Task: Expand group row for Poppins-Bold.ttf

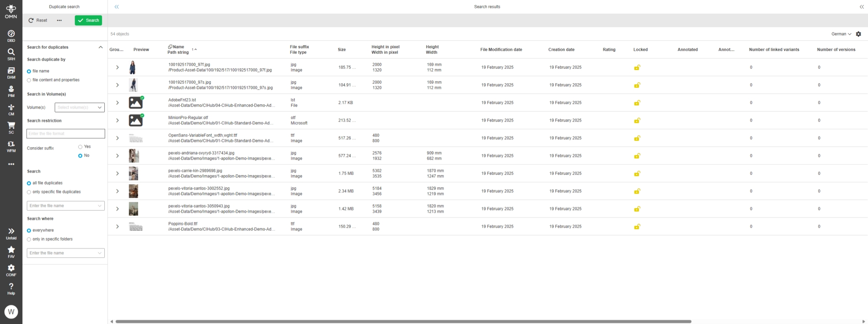Action: point(117,226)
